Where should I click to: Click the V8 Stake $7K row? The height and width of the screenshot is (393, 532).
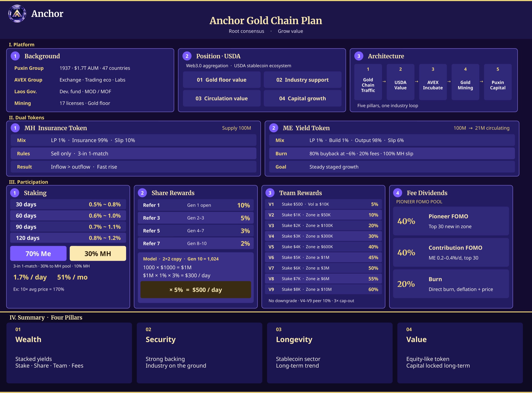323,279
